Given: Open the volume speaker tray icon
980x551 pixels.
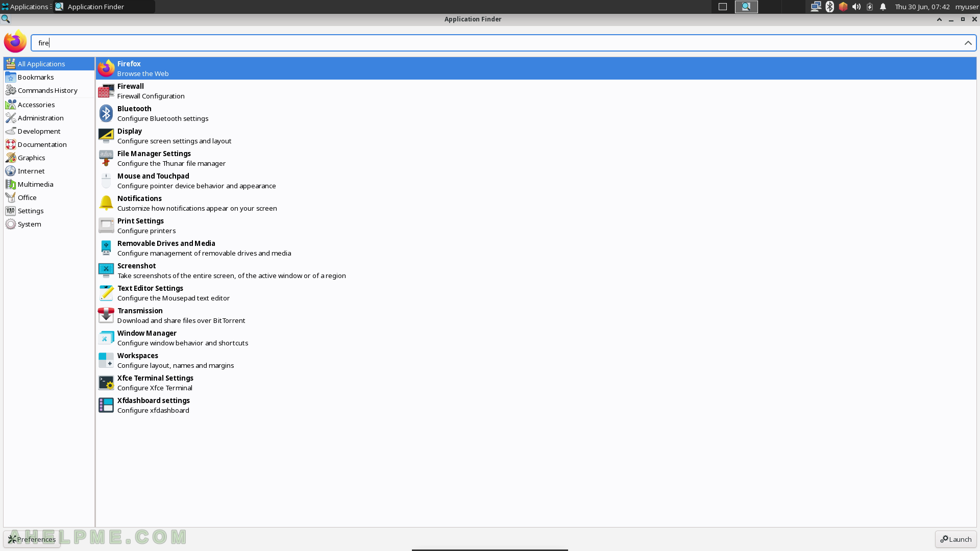Looking at the screenshot, I should click(856, 7).
